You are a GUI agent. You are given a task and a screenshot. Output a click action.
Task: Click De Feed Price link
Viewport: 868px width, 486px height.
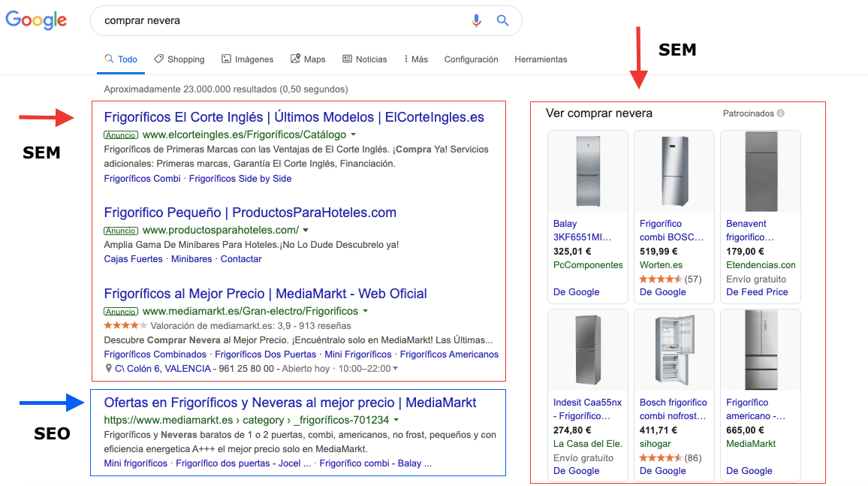point(757,292)
